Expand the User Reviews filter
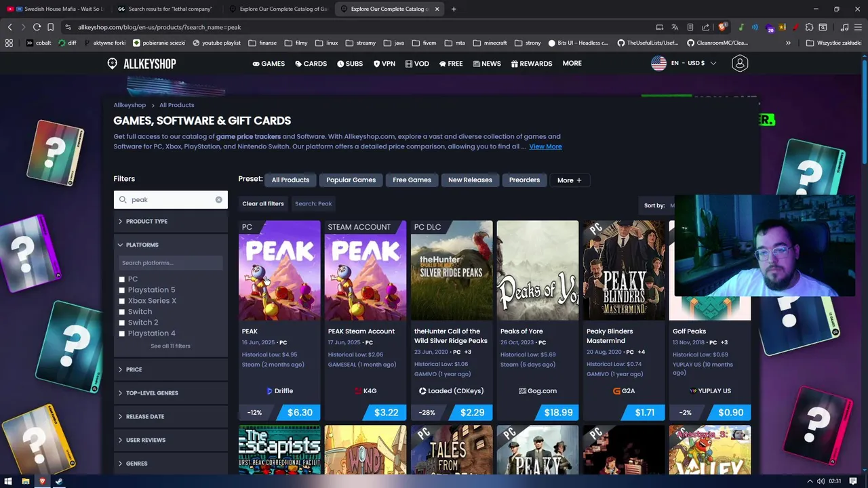This screenshot has height=488, width=868. pos(170,440)
